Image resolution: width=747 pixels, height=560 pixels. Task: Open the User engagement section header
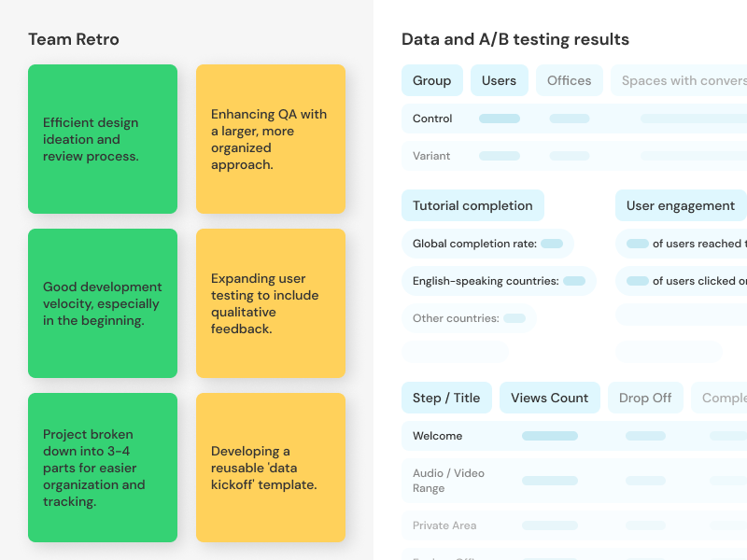click(682, 205)
